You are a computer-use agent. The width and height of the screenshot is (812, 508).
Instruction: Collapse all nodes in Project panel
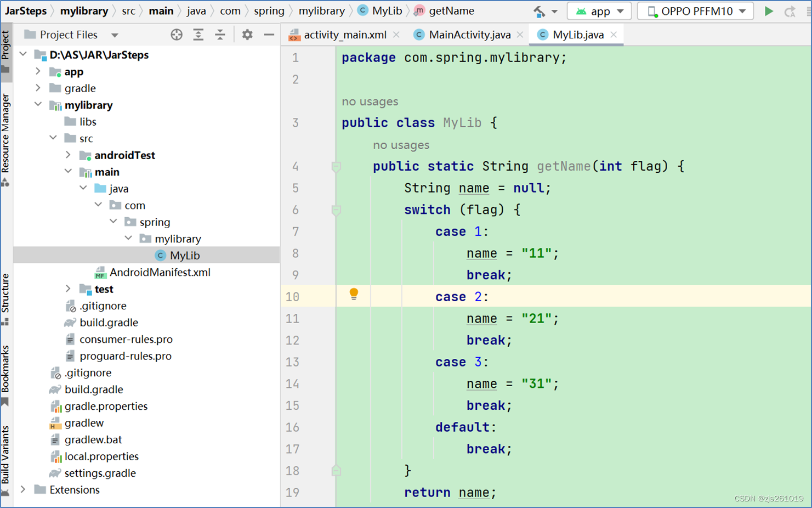pyautogui.click(x=220, y=35)
